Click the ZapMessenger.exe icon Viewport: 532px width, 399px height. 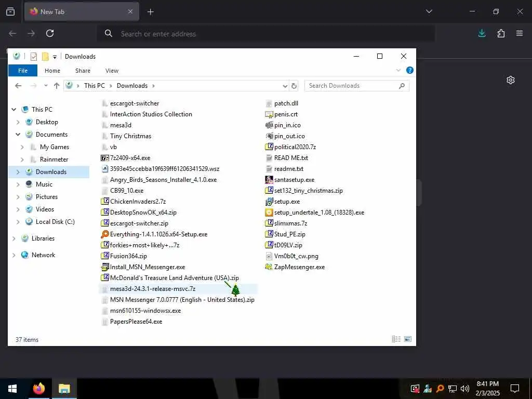tap(269, 267)
